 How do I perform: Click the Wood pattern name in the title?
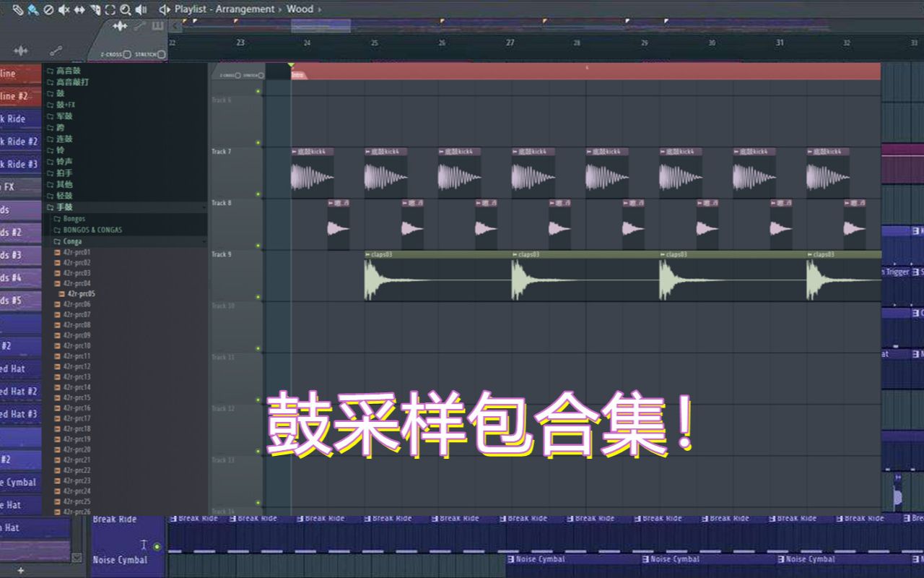300,9
